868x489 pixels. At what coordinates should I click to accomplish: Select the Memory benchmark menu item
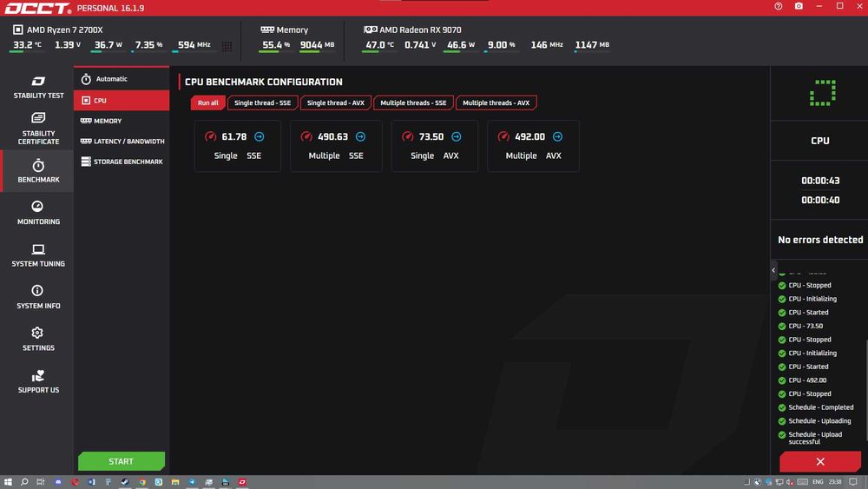[x=122, y=121]
